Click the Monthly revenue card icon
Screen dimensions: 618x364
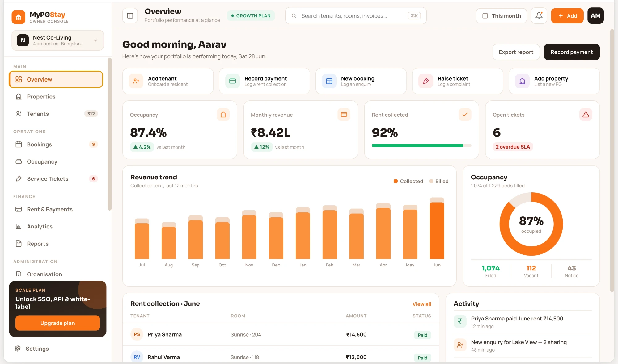click(344, 115)
